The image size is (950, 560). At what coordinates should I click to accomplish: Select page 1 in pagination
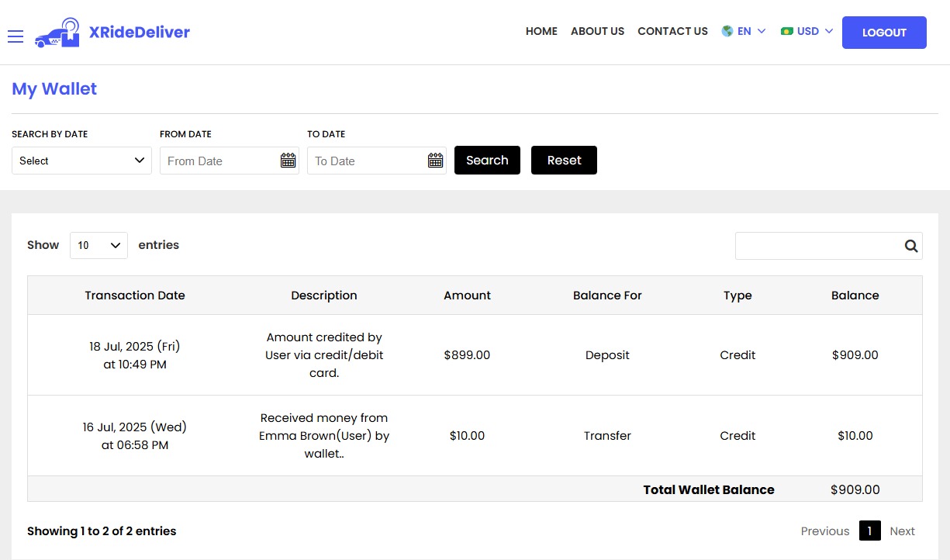[x=869, y=531]
